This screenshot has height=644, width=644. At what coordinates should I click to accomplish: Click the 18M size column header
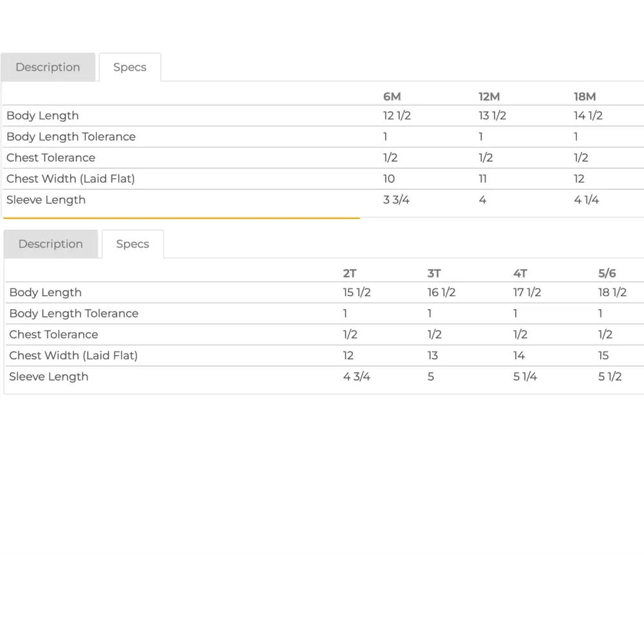click(585, 97)
